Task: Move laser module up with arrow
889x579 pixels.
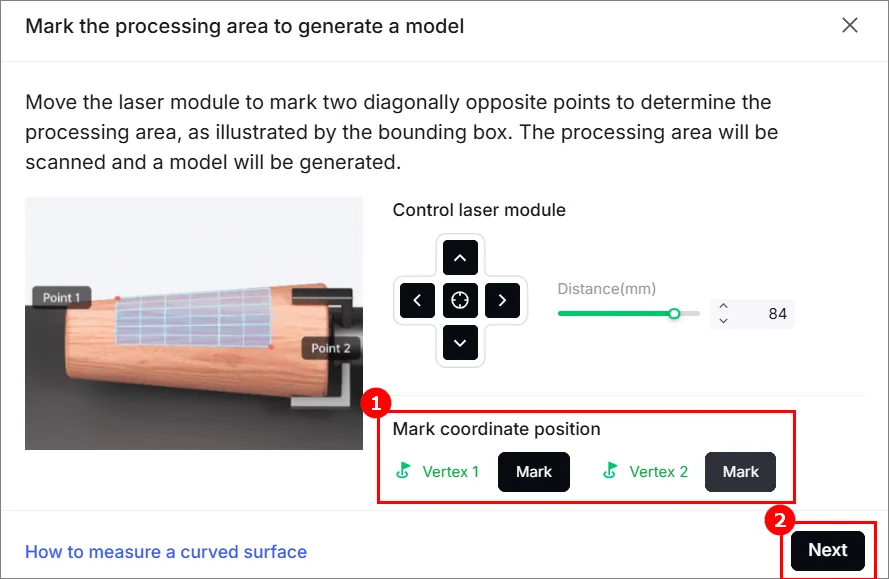Action: pos(460,257)
